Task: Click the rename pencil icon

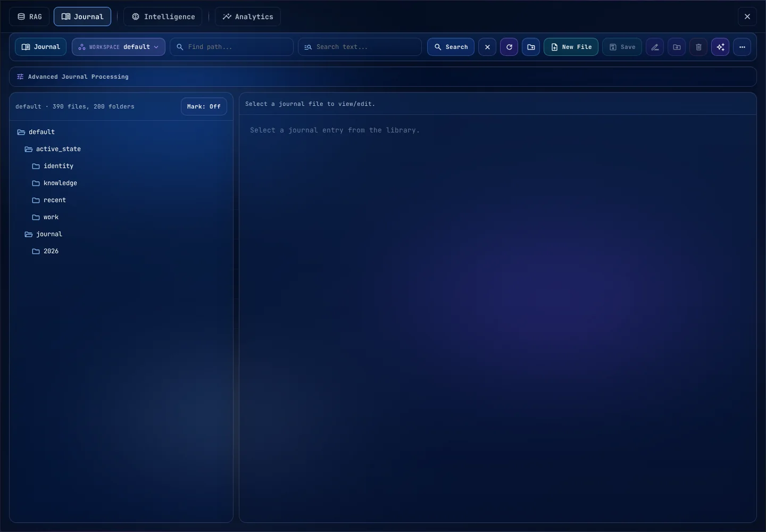Action: tap(655, 47)
